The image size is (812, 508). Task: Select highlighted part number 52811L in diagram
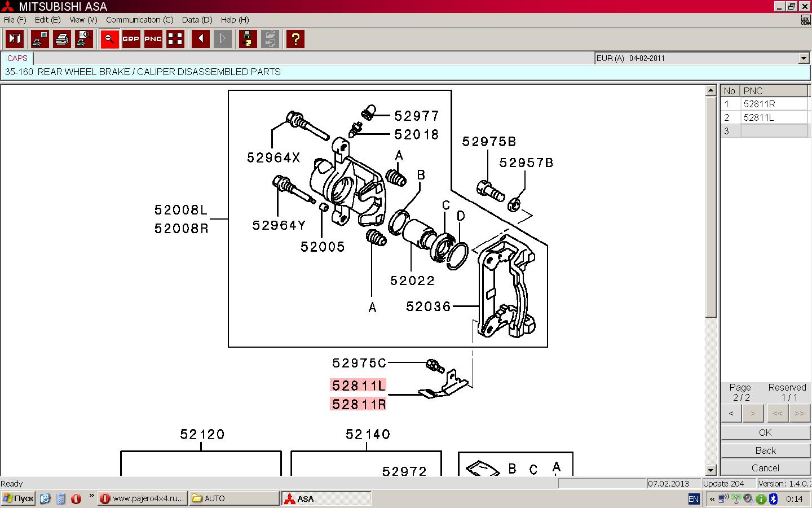coord(358,386)
